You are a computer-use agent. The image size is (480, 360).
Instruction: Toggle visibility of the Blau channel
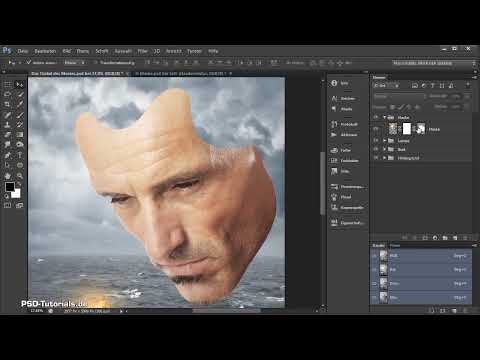[x=375, y=297]
